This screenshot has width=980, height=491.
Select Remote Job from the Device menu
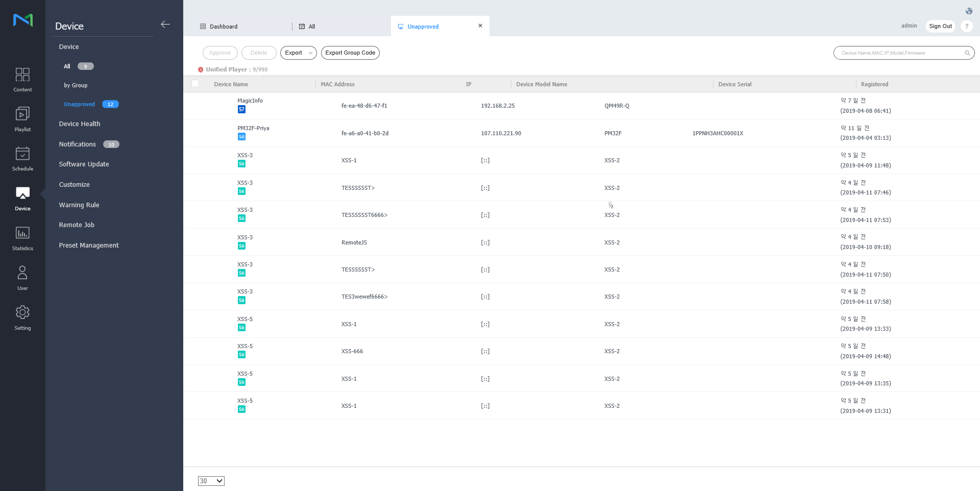(x=77, y=225)
